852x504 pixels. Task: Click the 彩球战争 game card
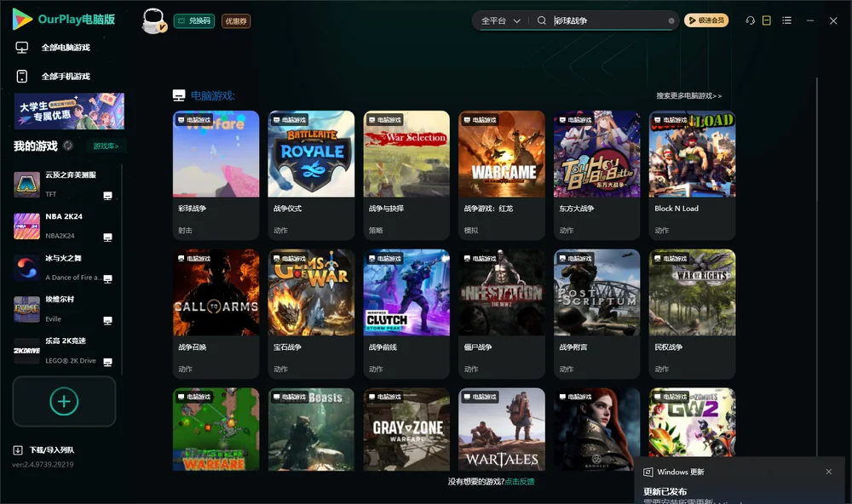(216, 175)
